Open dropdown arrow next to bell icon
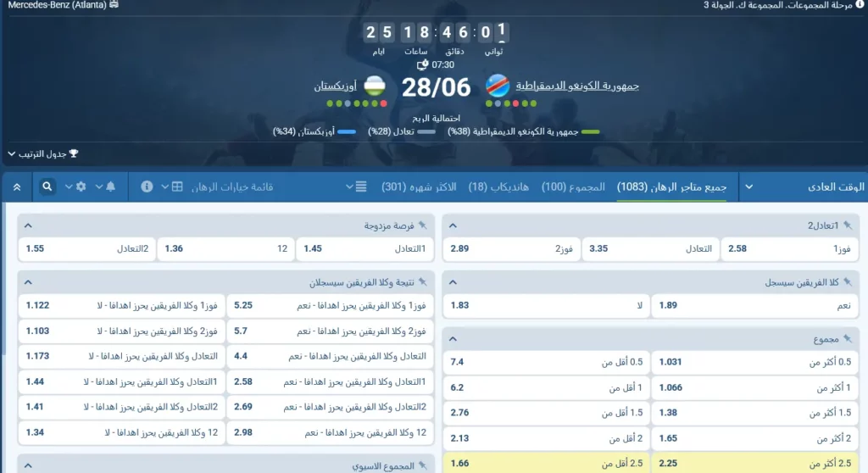The image size is (868, 473). 98,186
